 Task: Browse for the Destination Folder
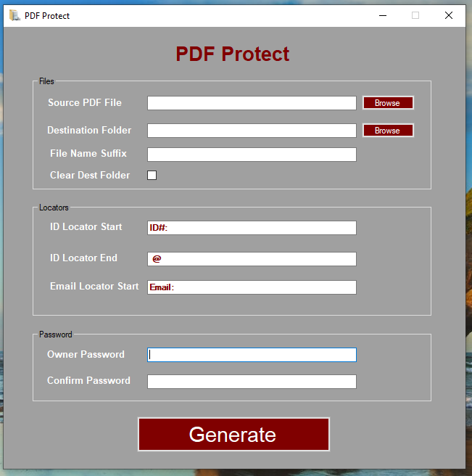pos(388,131)
